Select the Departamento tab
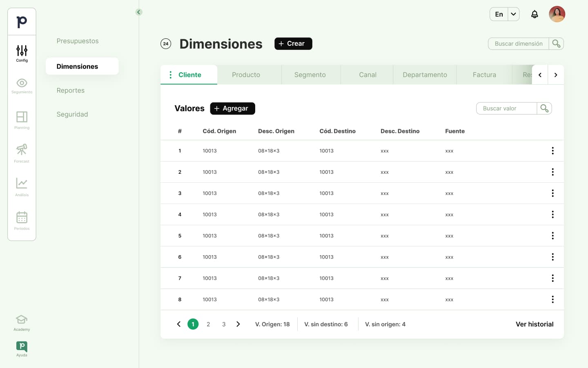 425,75
